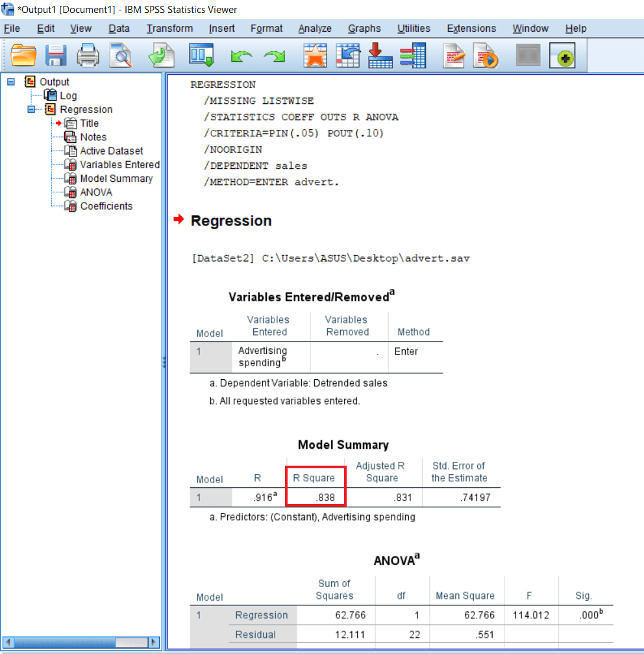Click the outline horizontal scrollbar thumb

[65, 642]
